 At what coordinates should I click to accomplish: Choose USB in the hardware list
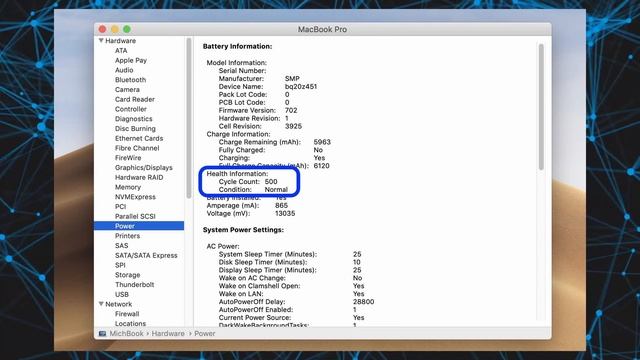[x=122, y=295]
